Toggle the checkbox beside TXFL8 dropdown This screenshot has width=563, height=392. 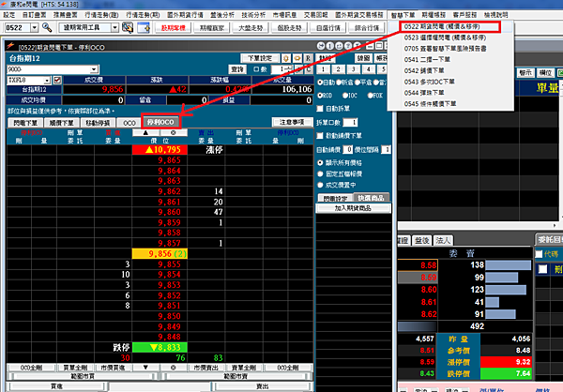click(57, 80)
